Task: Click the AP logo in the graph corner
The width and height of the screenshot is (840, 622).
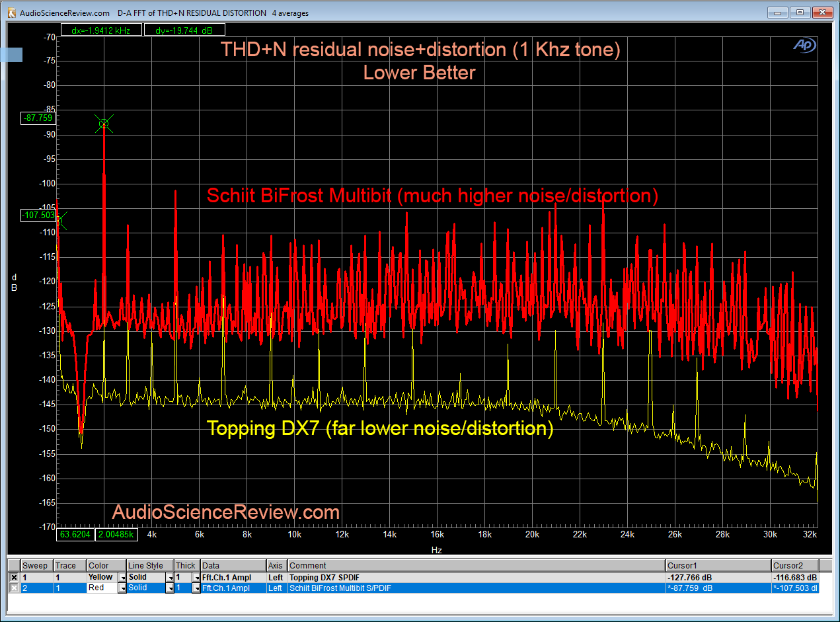Action: 805,45
